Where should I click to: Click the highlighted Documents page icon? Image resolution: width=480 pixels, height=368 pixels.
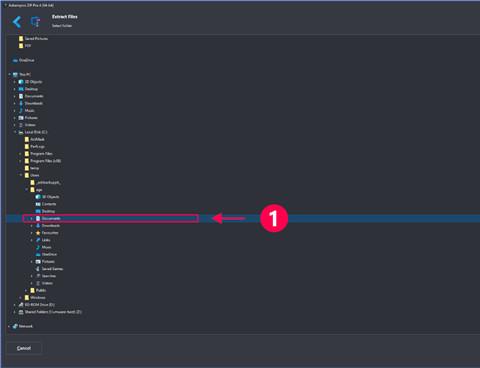pos(38,218)
